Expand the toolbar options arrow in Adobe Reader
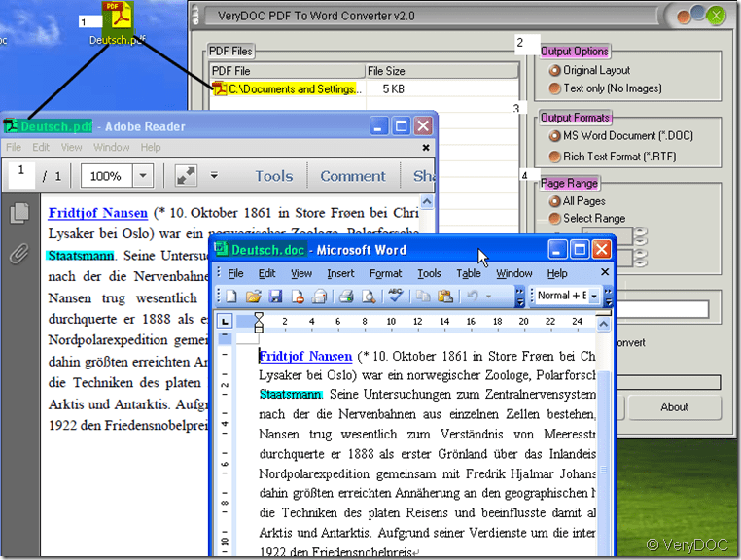 (214, 176)
